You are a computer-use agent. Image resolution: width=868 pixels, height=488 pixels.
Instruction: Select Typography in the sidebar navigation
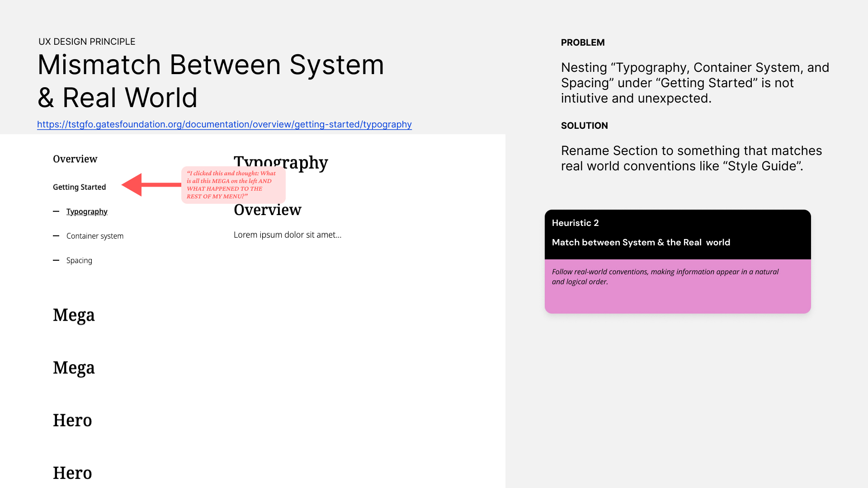[87, 211]
